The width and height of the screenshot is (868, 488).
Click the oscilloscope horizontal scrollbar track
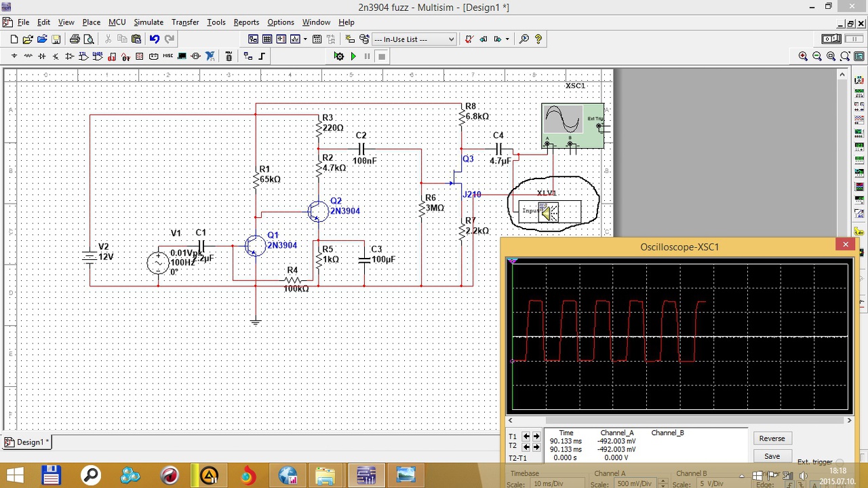(678, 421)
